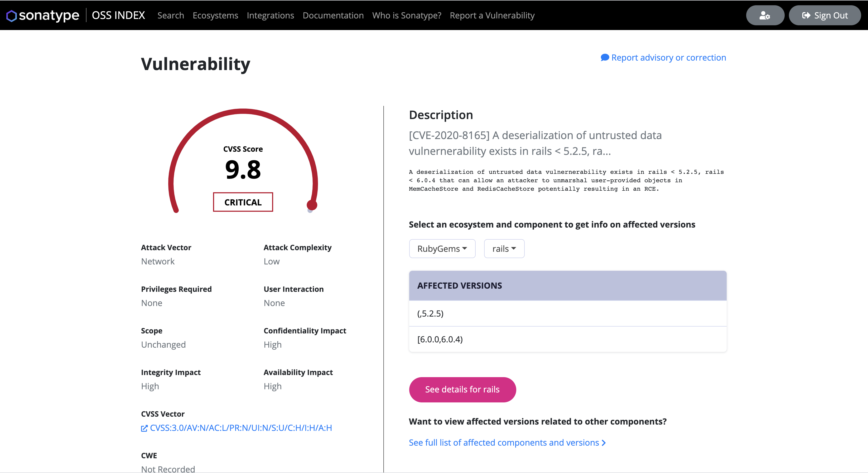The width and height of the screenshot is (868, 473).
Task: Open the rails component dropdown
Action: (x=504, y=249)
